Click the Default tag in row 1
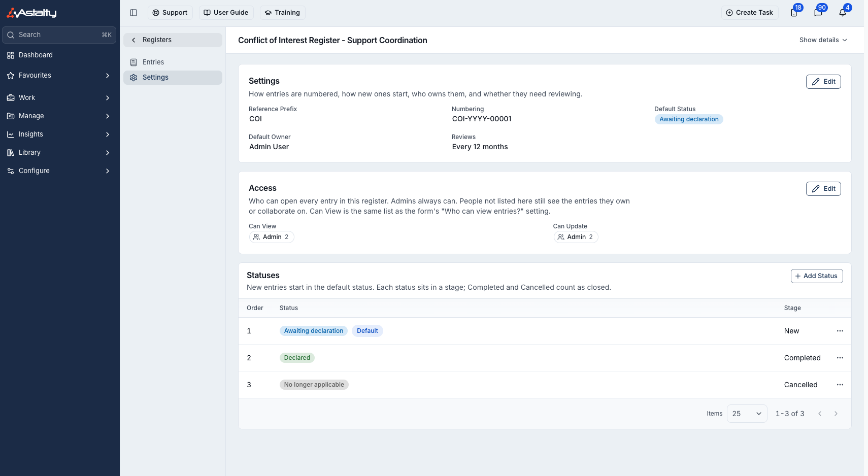Viewport: 868px width, 476px height. coord(368,331)
